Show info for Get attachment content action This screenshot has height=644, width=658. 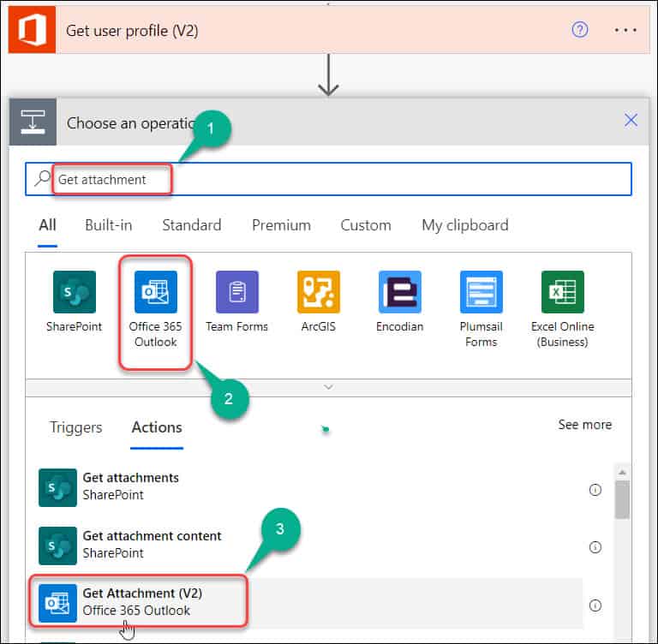point(595,547)
